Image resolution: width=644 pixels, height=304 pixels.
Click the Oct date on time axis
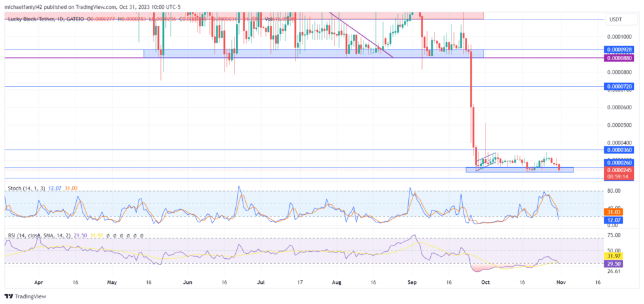click(x=485, y=283)
